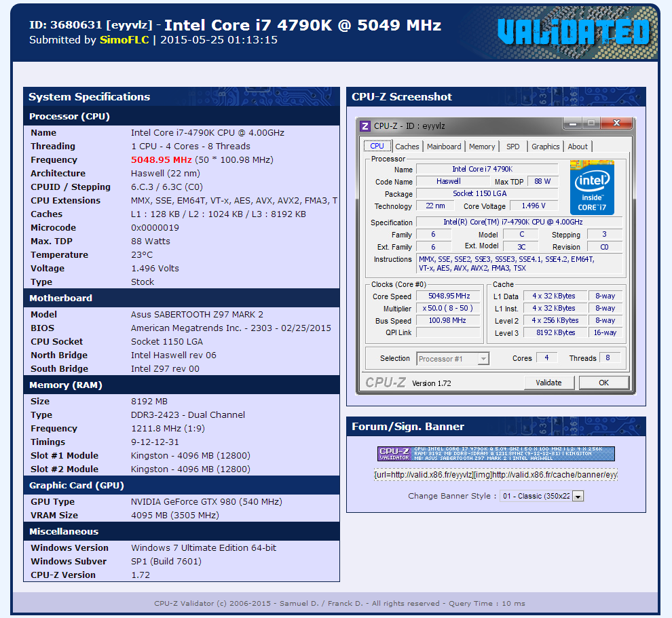The width and height of the screenshot is (672, 618).
Task: Click Windows 7 Ultimate Edition 64-bit text
Action: click(x=204, y=547)
